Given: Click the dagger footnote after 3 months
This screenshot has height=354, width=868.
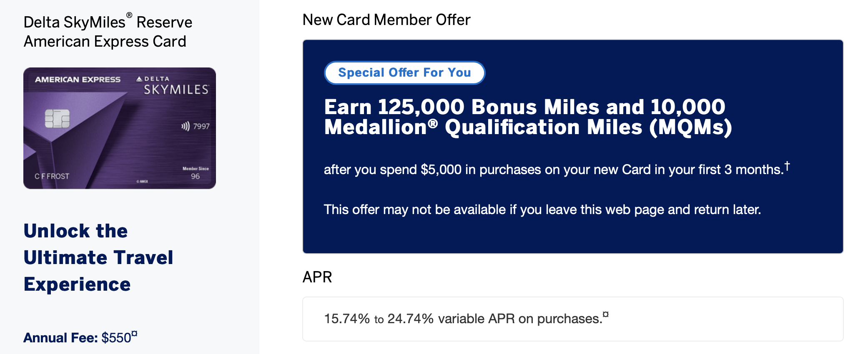Looking at the screenshot, I should (x=787, y=166).
